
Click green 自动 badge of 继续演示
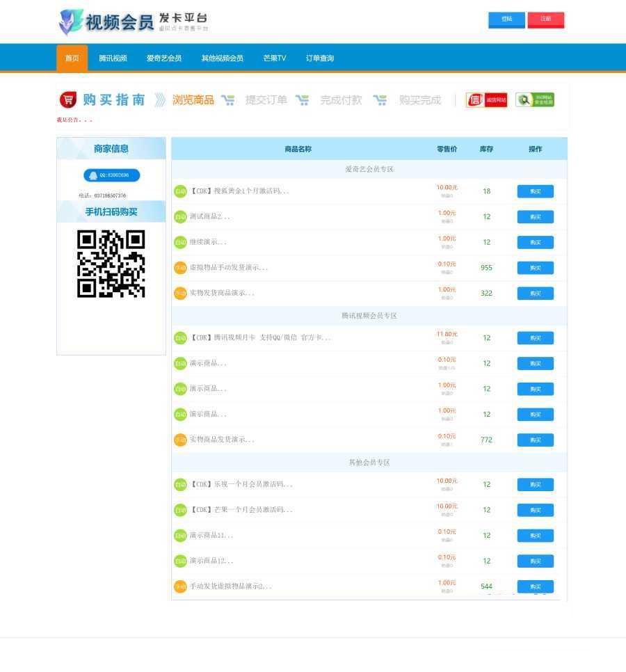click(x=180, y=242)
